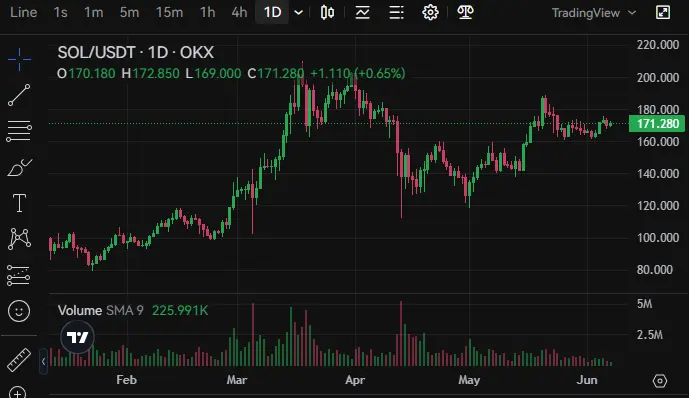Viewport: 689px width, 398px height.
Task: Select the 1D timeframe
Action: coord(272,12)
